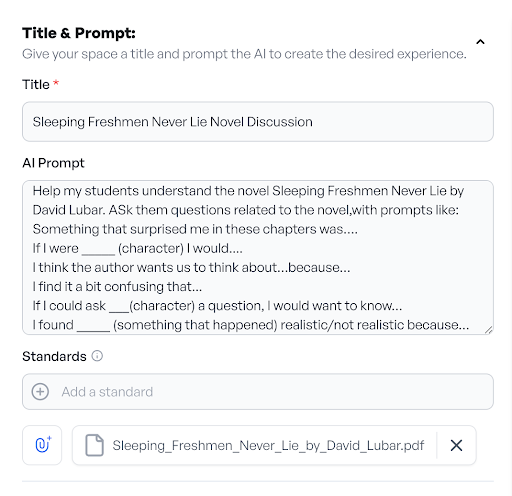Place cursor on the "Something that surprised me" line
The width and height of the screenshot is (512, 496).
(195, 229)
